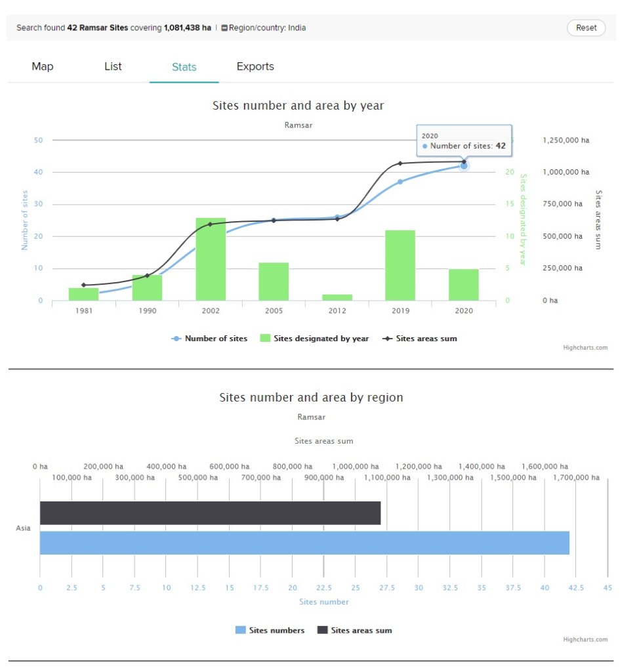Click the 2019 Number of sites marker
Viewport: 637px width, 672px height.
point(400,181)
